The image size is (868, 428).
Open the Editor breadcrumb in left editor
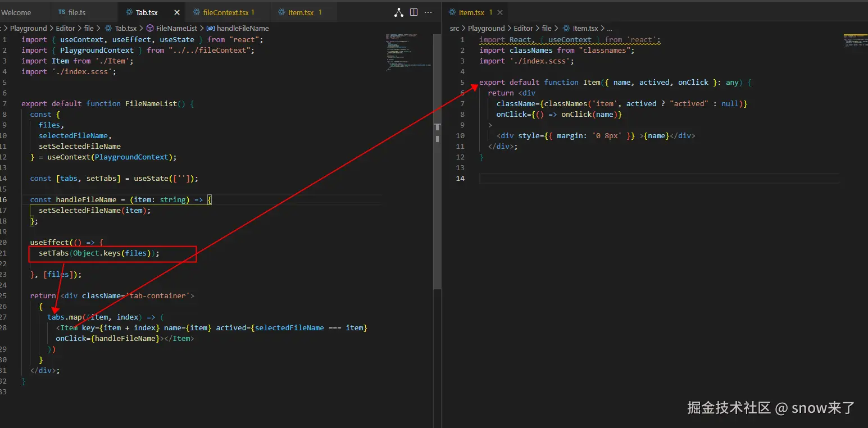pos(65,28)
